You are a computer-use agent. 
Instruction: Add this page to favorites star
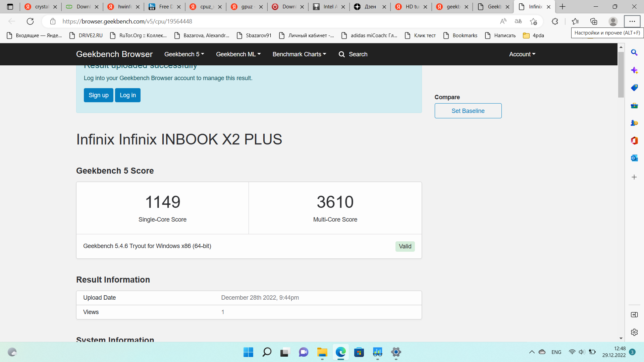click(x=533, y=21)
